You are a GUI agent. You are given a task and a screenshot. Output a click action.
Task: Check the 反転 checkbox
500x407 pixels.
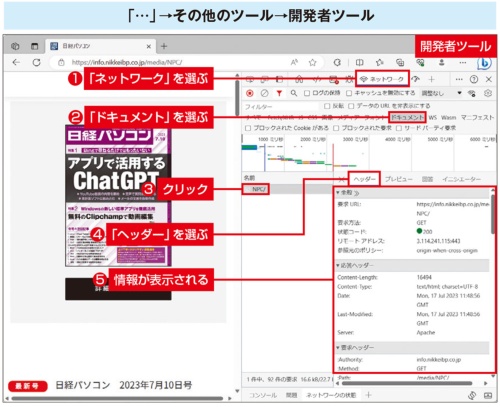click(327, 106)
